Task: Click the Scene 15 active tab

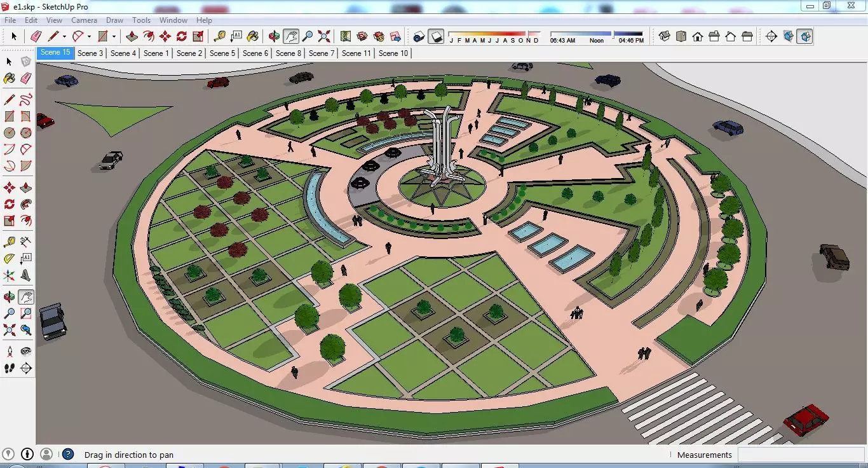Action: pos(55,53)
